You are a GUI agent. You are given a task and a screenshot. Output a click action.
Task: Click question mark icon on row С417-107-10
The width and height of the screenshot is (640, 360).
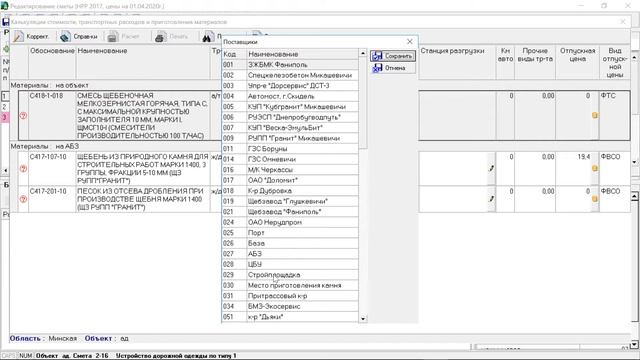click(23, 168)
